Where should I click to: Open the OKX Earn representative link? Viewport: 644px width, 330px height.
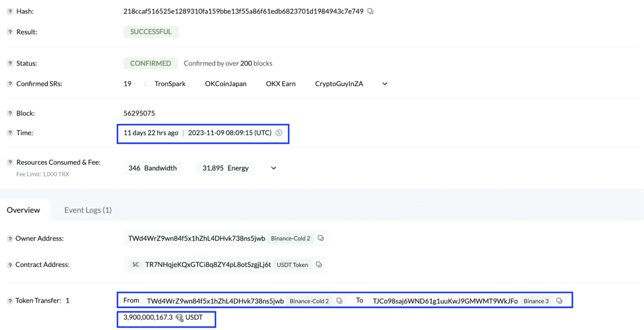(281, 84)
